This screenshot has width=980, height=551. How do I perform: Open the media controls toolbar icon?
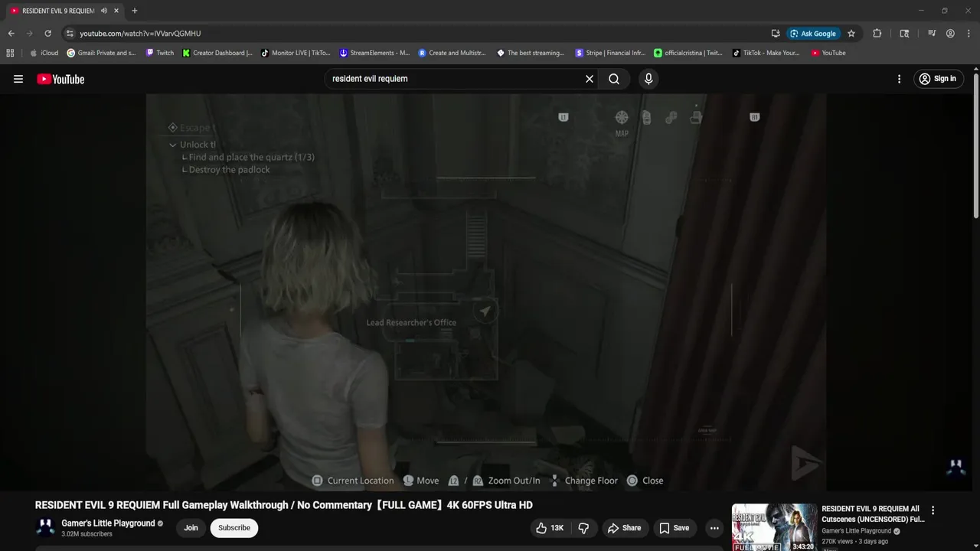pos(932,34)
